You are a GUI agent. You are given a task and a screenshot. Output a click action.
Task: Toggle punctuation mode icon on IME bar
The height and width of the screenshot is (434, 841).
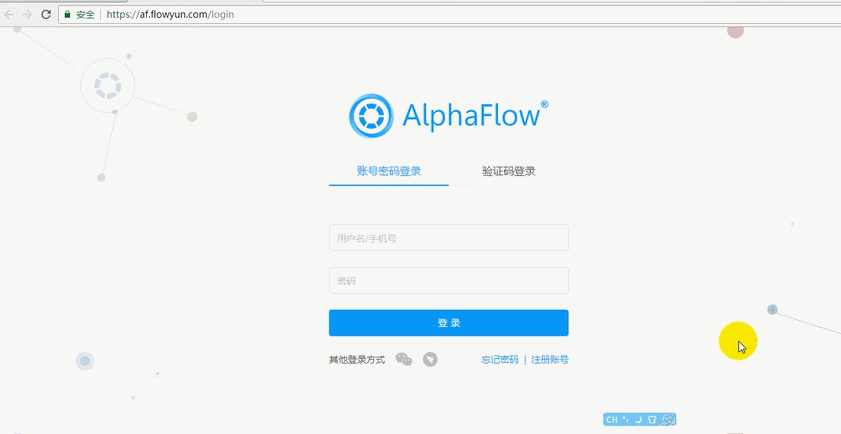pyautogui.click(x=625, y=420)
